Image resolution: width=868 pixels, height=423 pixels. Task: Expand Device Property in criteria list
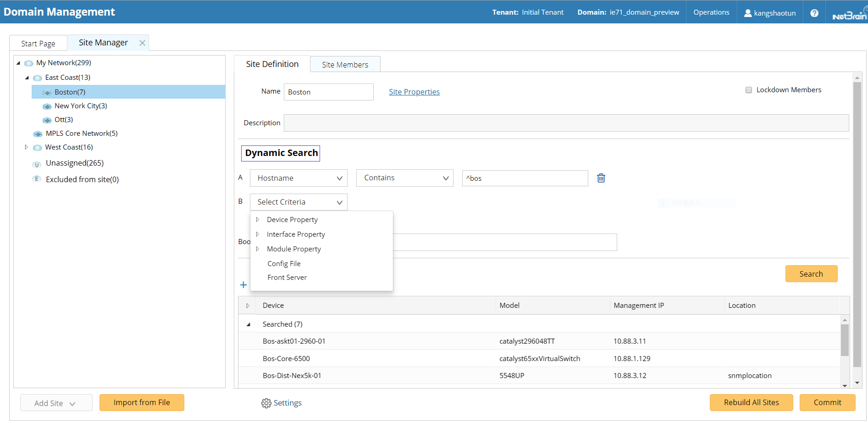coord(258,220)
